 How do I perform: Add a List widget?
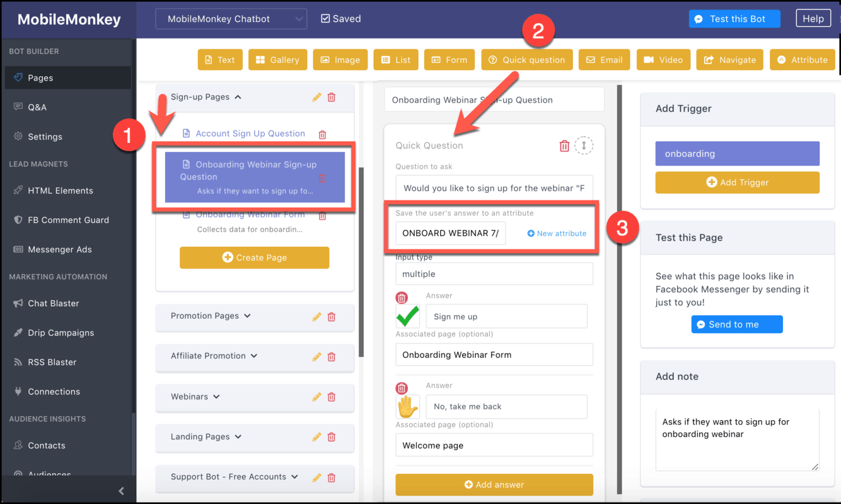(395, 60)
